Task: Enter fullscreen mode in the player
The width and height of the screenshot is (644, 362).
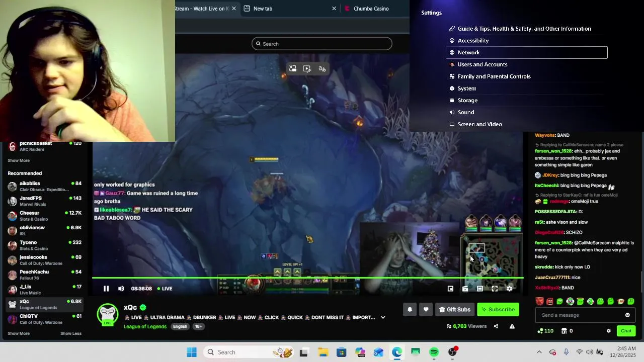Action: click(495, 289)
